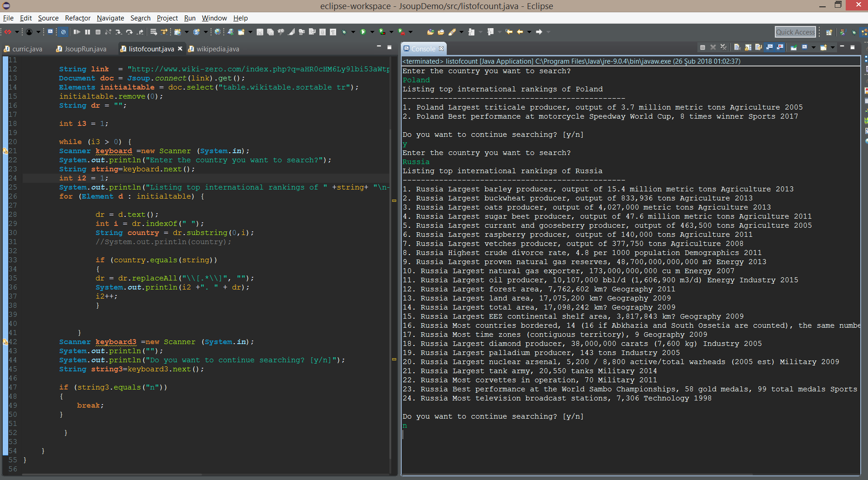Toggle Show Whitespace Characters pilcrow icon
868x480 pixels.
click(x=333, y=32)
